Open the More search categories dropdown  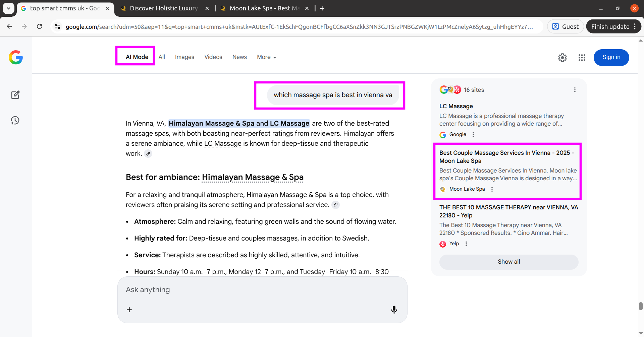pos(266,57)
